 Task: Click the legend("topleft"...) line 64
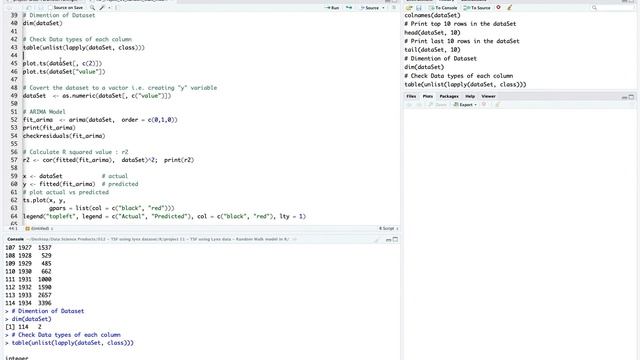(x=164, y=216)
